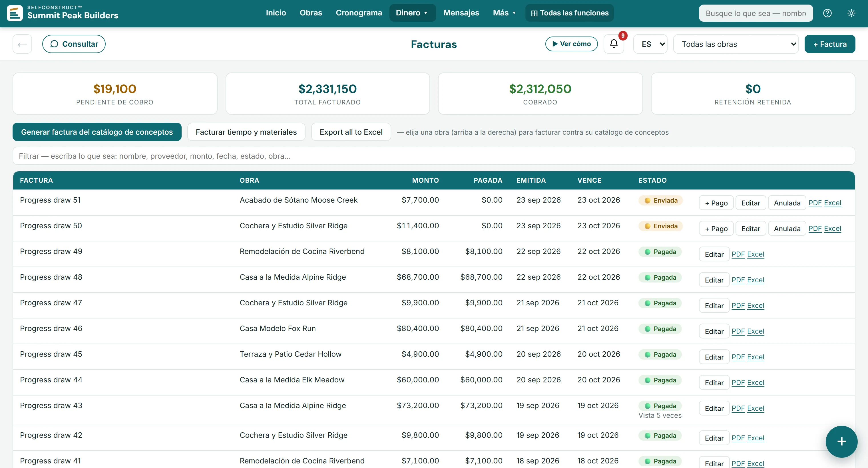Create a new invoice with + Factura
Viewport: 868px width, 468px height.
point(829,44)
